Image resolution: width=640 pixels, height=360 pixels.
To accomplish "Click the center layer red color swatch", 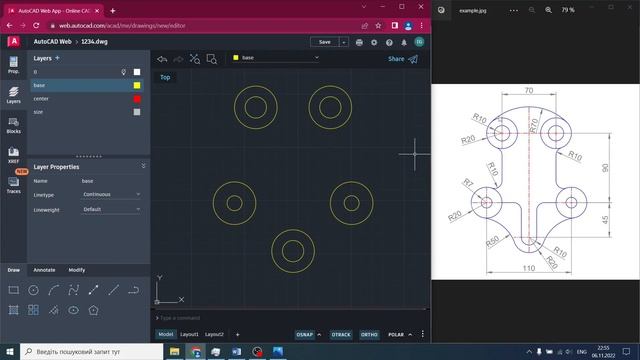I will click(137, 99).
